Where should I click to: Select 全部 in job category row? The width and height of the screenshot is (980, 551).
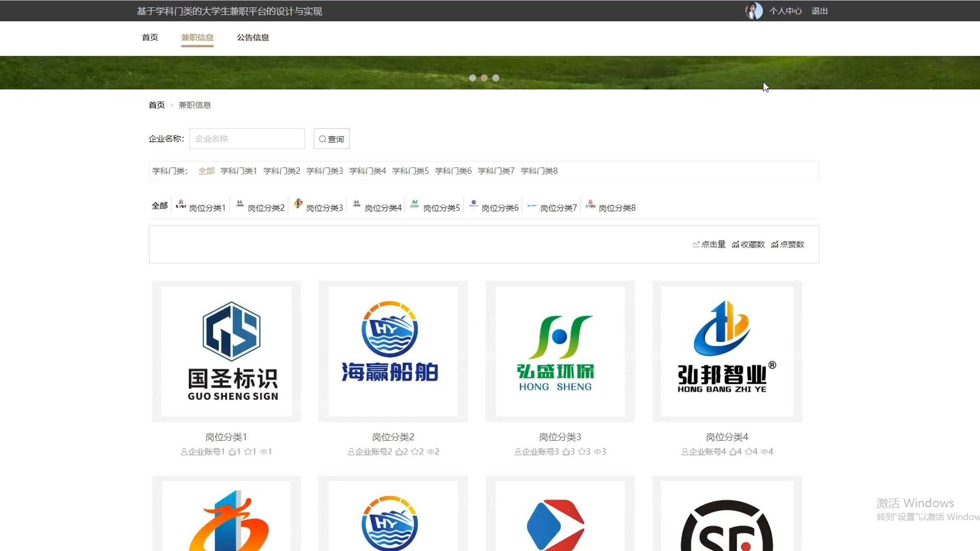(x=160, y=206)
